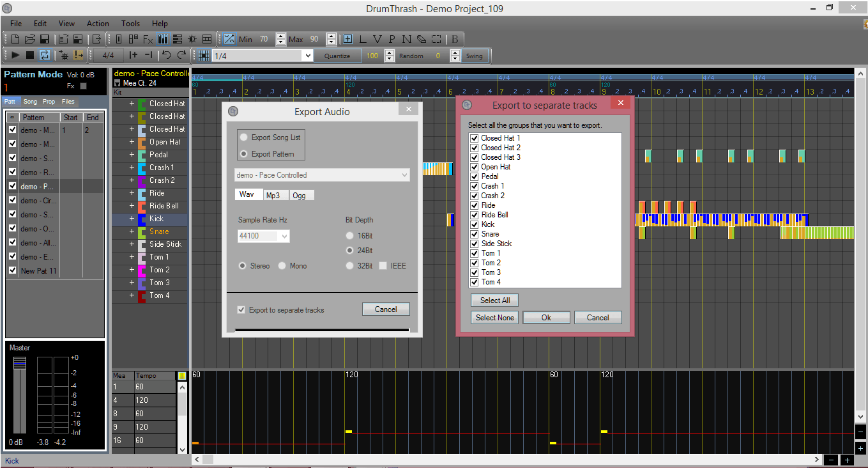Start playback with the play button

[x=15, y=56]
